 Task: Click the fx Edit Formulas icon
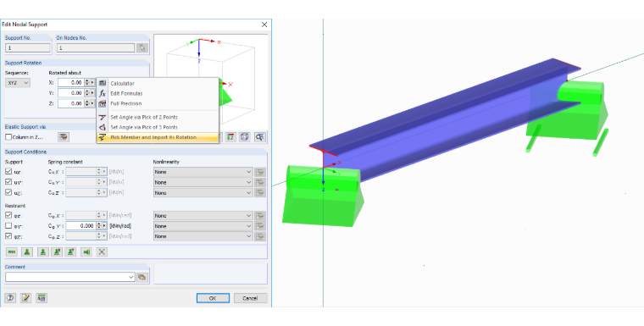(x=103, y=93)
